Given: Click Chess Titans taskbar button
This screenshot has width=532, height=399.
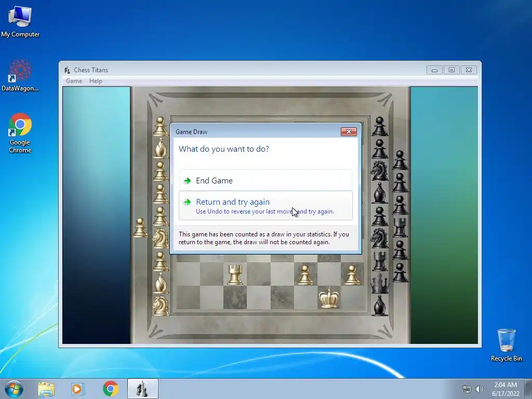Looking at the screenshot, I should coord(142,389).
